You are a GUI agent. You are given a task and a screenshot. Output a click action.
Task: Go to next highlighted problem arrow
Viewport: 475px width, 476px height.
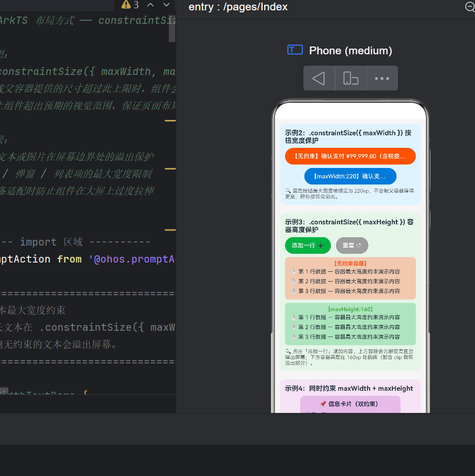pyautogui.click(x=166, y=5)
